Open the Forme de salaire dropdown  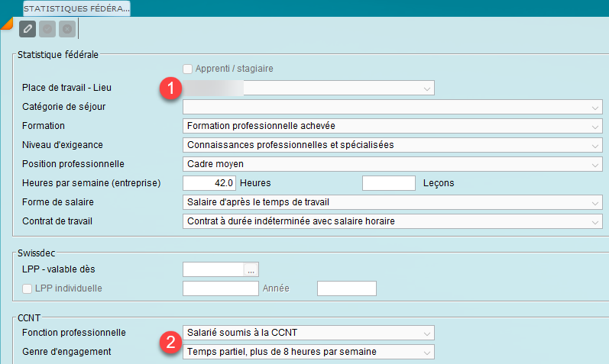click(x=594, y=202)
